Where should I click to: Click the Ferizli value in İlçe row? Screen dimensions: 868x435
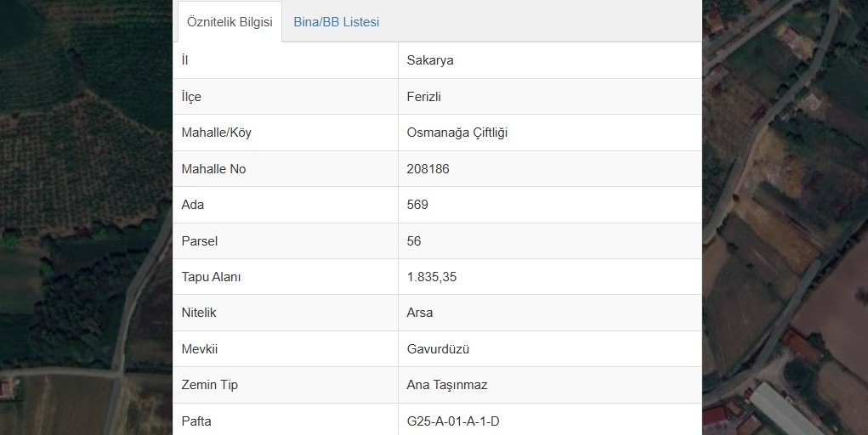(424, 97)
